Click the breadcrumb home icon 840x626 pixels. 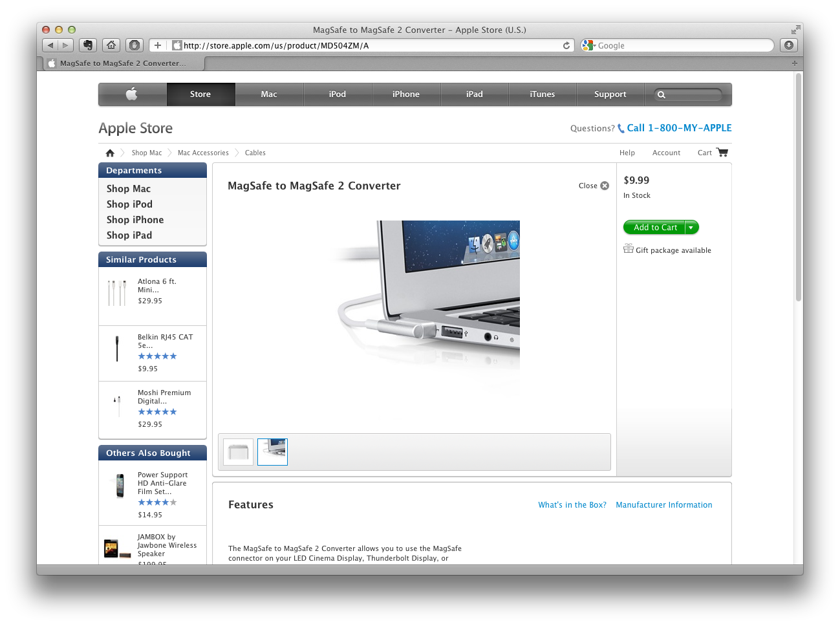coord(110,153)
